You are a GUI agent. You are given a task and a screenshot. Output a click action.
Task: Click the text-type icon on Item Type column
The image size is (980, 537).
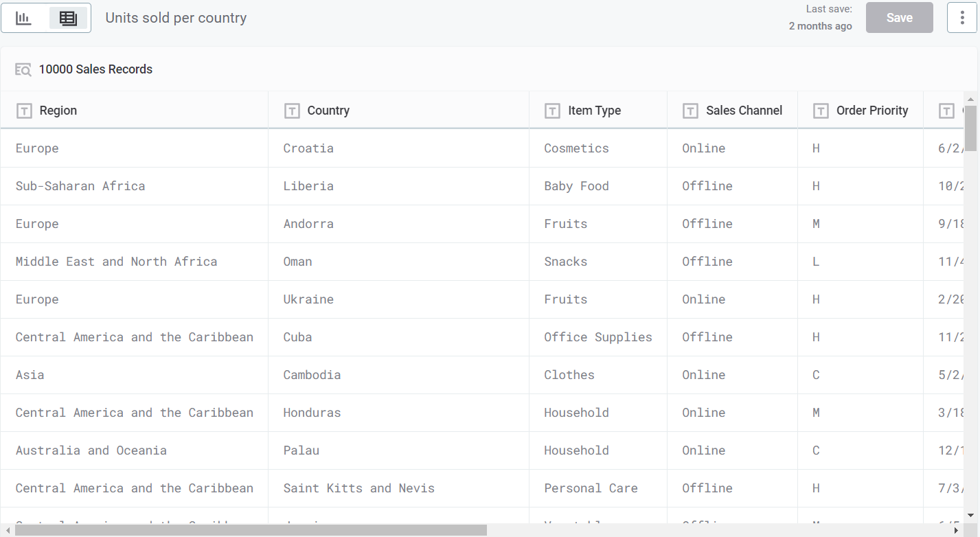(x=552, y=110)
